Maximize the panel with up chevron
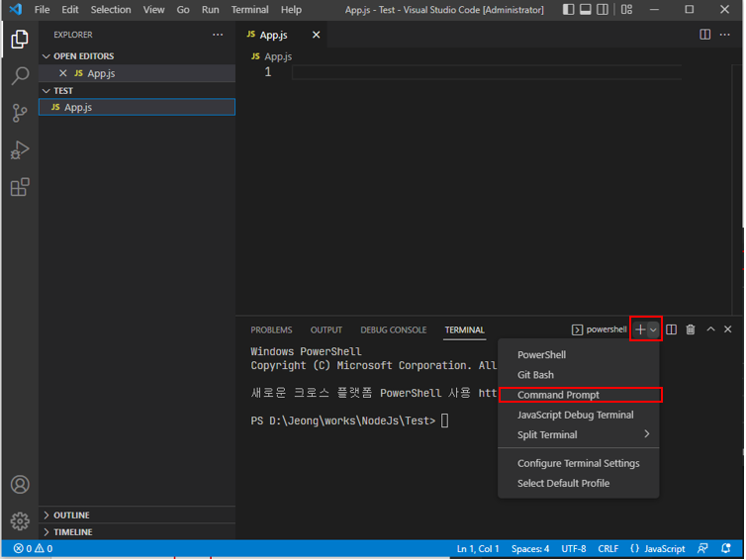This screenshot has width=746, height=560. point(710,328)
